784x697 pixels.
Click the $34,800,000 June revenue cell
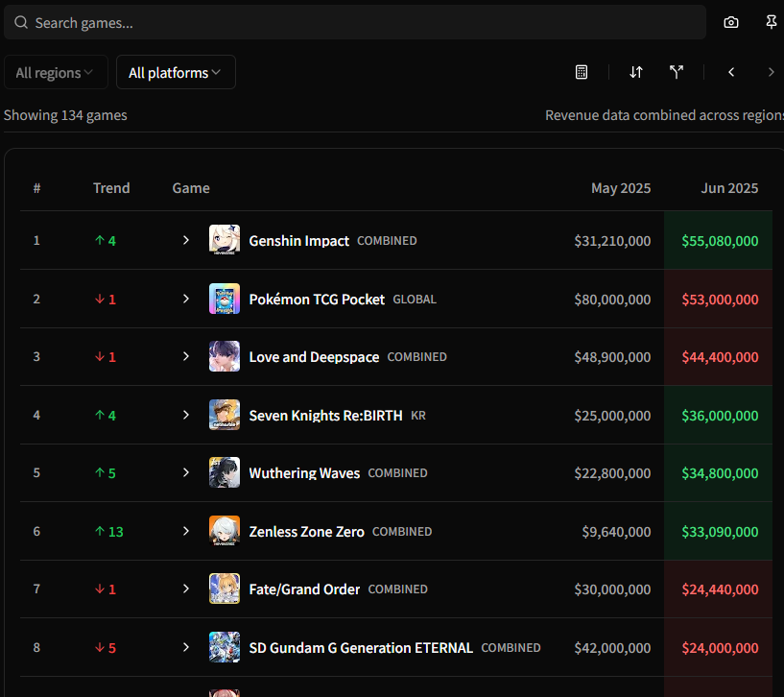720,473
